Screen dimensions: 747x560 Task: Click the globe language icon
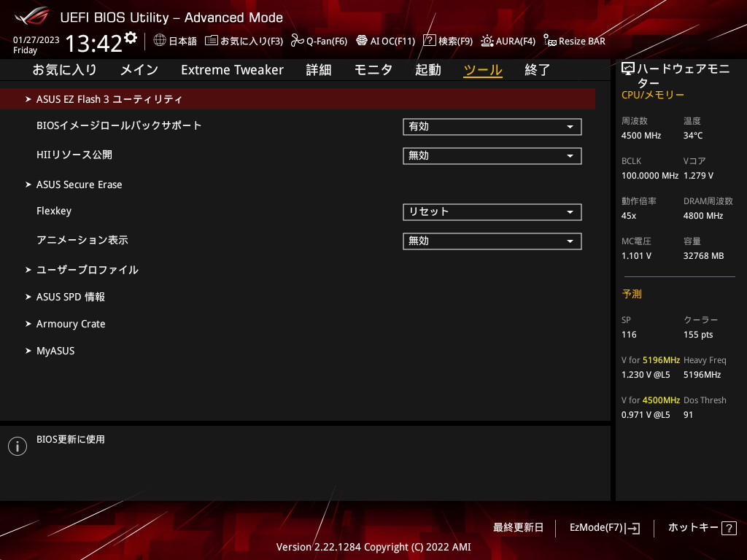coord(160,40)
